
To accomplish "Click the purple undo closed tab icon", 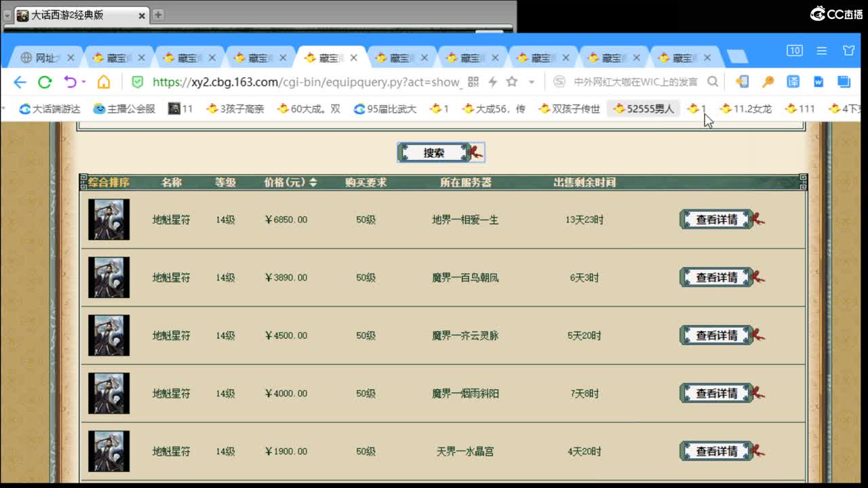I will point(71,82).
